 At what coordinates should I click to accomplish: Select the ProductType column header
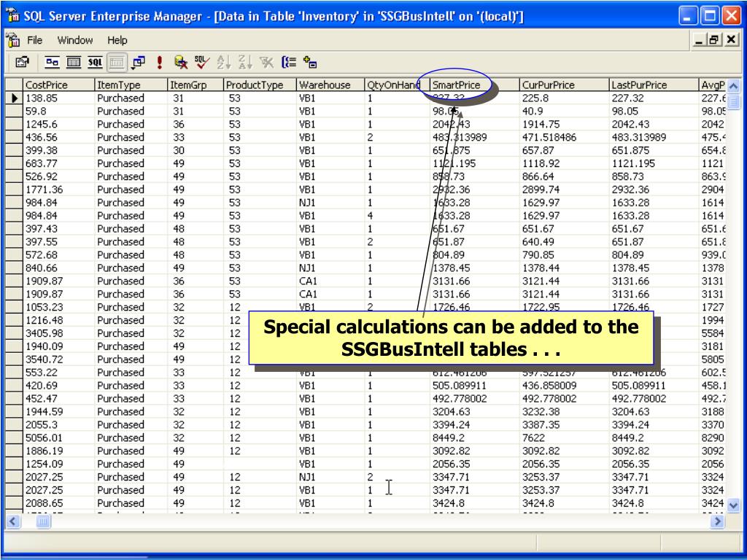click(260, 85)
